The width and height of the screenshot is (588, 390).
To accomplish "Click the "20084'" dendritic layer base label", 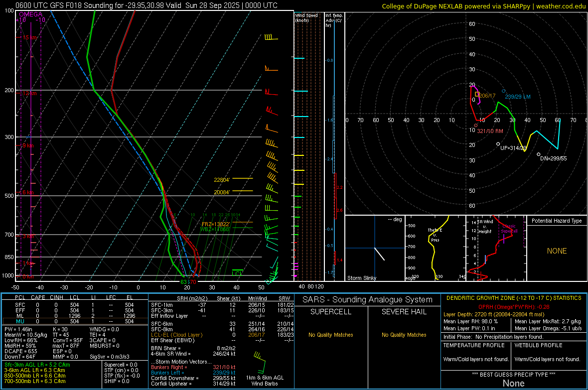I will (222, 192).
